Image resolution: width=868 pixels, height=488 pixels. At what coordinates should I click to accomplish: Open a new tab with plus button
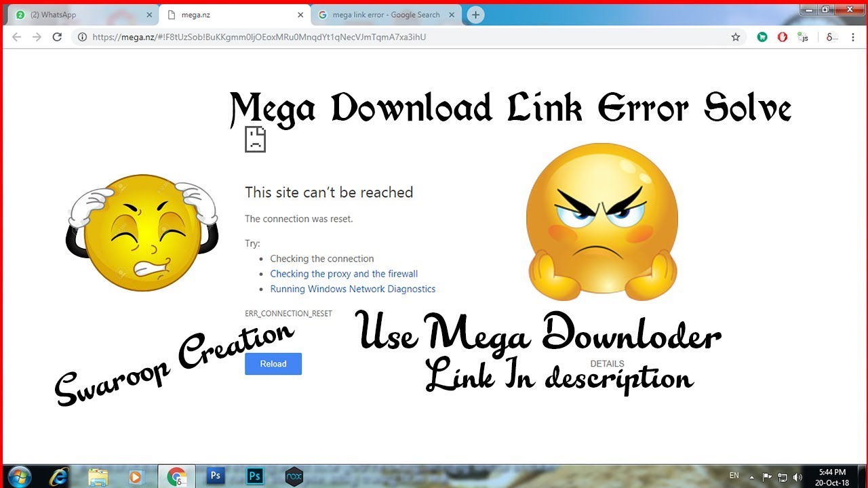476,15
